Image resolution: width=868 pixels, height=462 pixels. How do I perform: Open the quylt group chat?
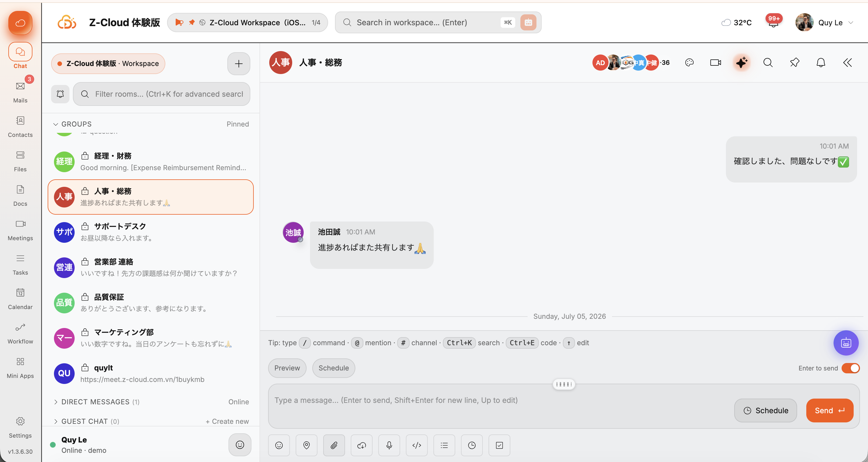151,373
